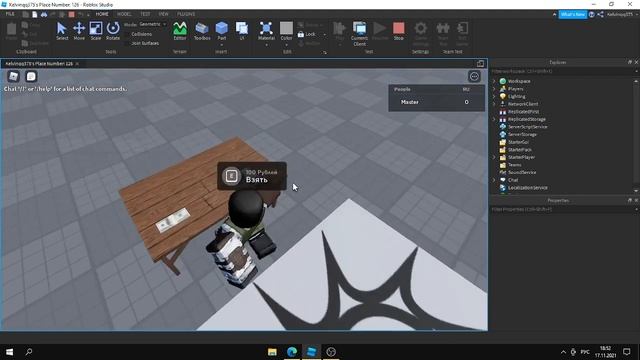The height and width of the screenshot is (360, 640).
Task: Open the Terrain Editor
Action: click(180, 31)
